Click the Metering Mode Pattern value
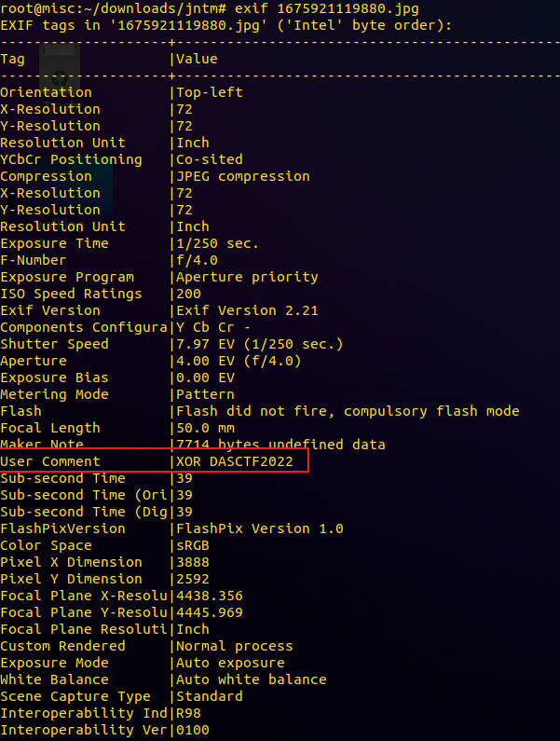The height and width of the screenshot is (741, 560). pos(205,394)
